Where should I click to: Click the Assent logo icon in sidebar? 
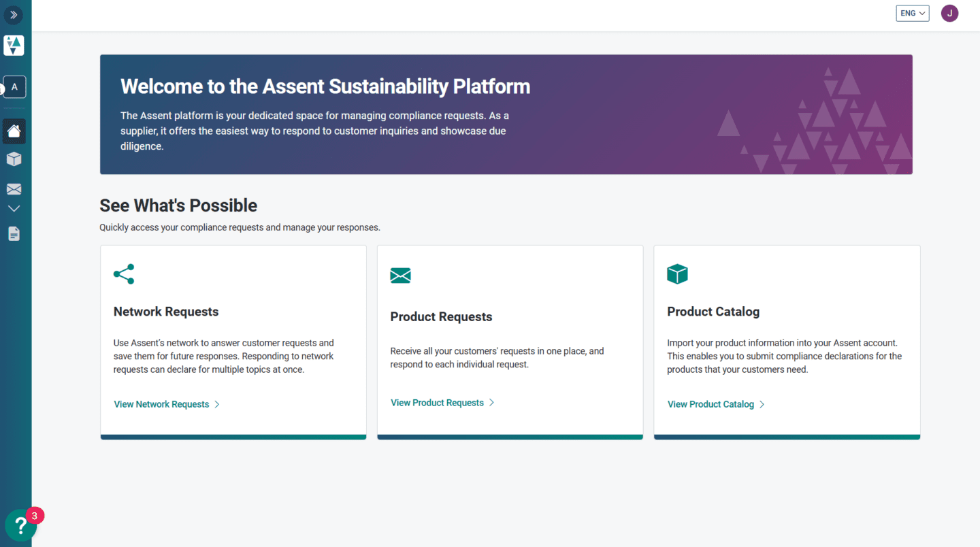pyautogui.click(x=14, y=46)
